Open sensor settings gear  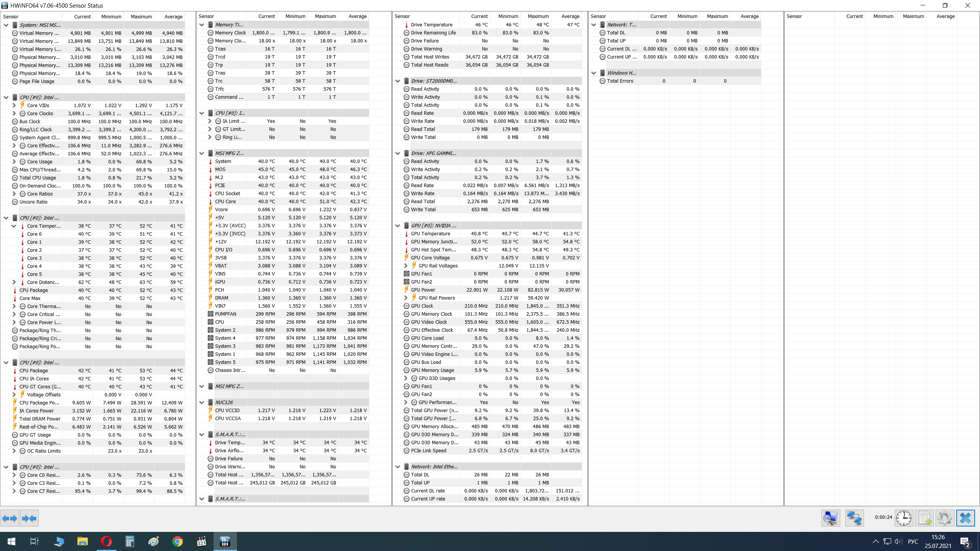944,518
